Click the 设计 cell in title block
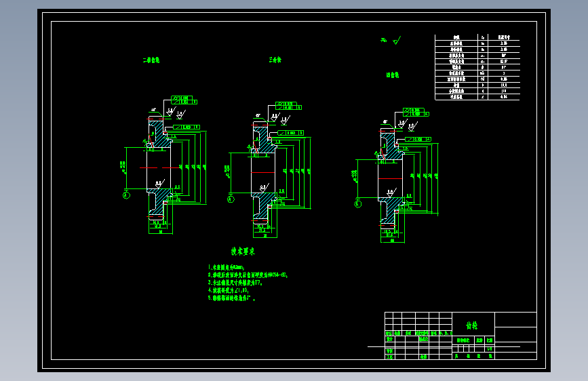 (x=389, y=339)
